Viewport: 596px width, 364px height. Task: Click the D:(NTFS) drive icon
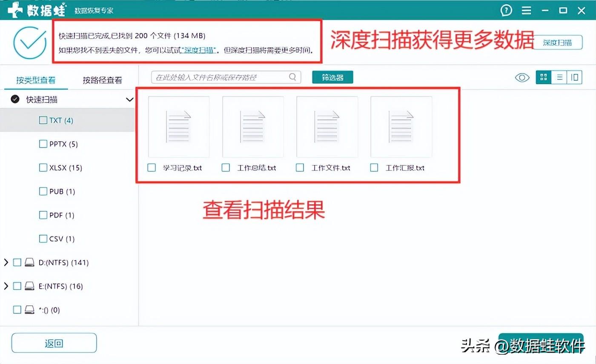click(30, 262)
